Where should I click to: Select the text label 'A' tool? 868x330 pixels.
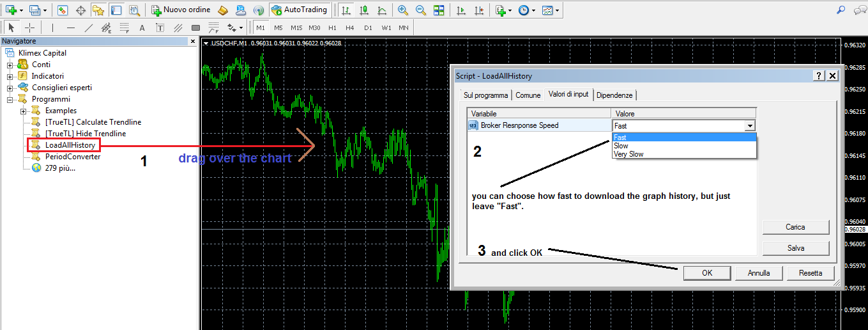tap(142, 27)
